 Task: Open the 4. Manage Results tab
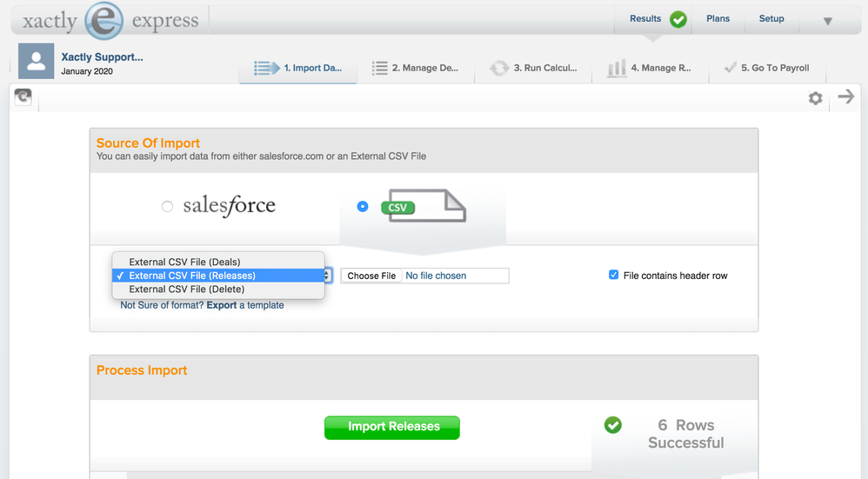tap(650, 68)
